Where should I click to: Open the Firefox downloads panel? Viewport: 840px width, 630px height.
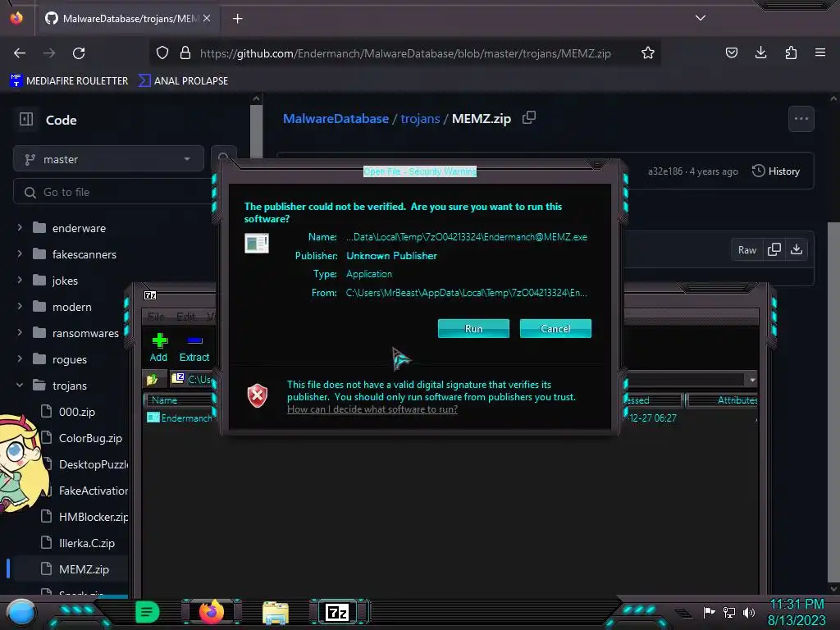click(760, 53)
